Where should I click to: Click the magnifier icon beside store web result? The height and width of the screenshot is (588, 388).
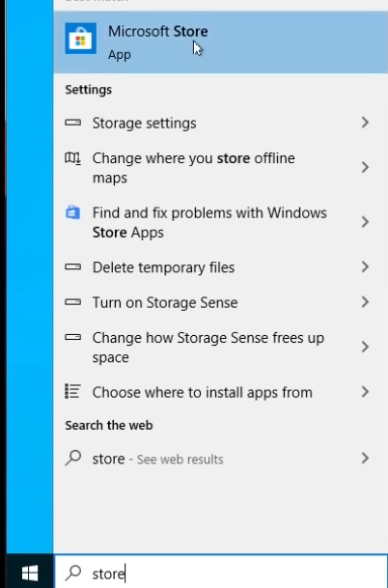72,458
